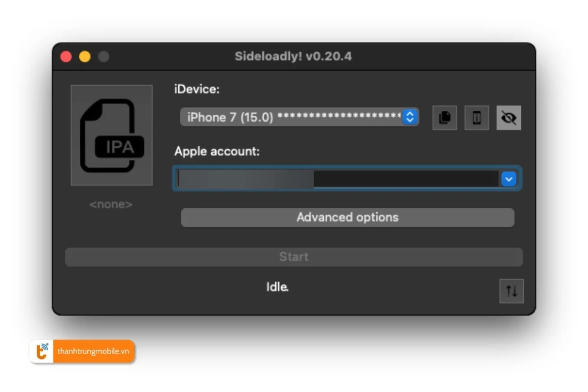Open the Apple account dropdown arrow
Image resolution: width=588 pixels, height=392 pixels.
click(x=509, y=179)
